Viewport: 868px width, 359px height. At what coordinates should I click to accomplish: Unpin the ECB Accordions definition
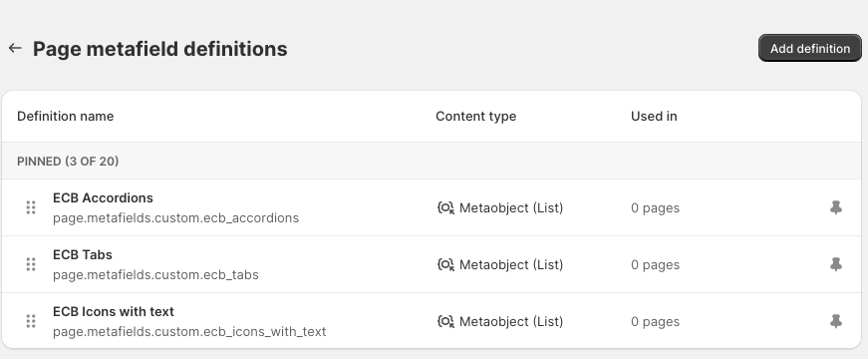[836, 207]
